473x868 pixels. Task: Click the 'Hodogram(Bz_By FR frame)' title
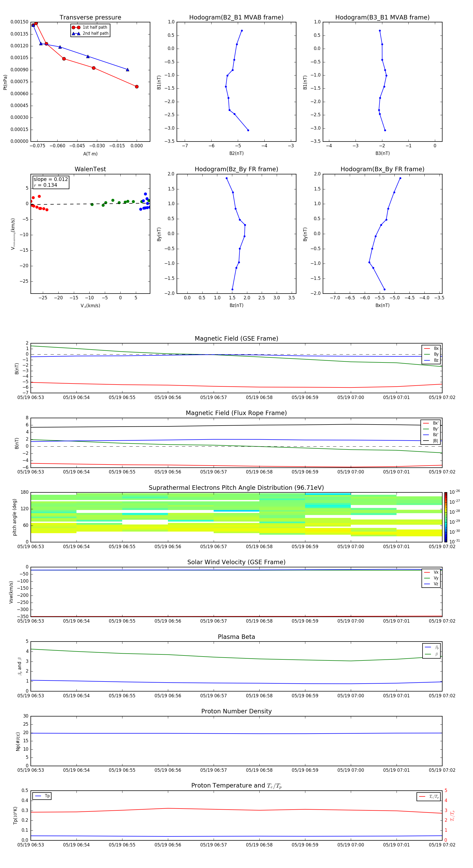pyautogui.click(x=236, y=169)
